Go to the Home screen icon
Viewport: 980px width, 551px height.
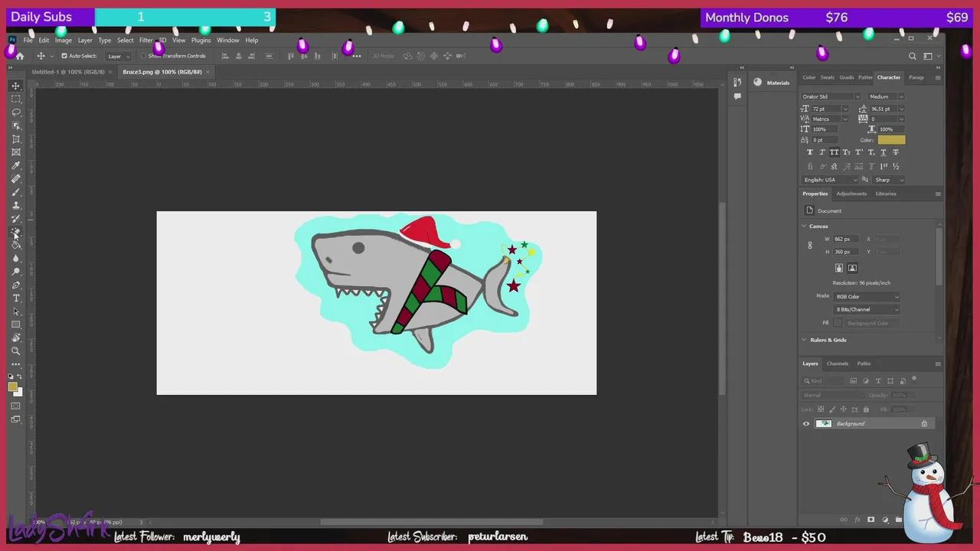pos(20,56)
